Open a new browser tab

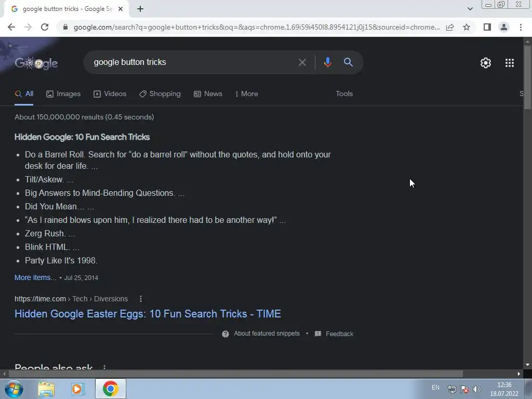point(140,9)
